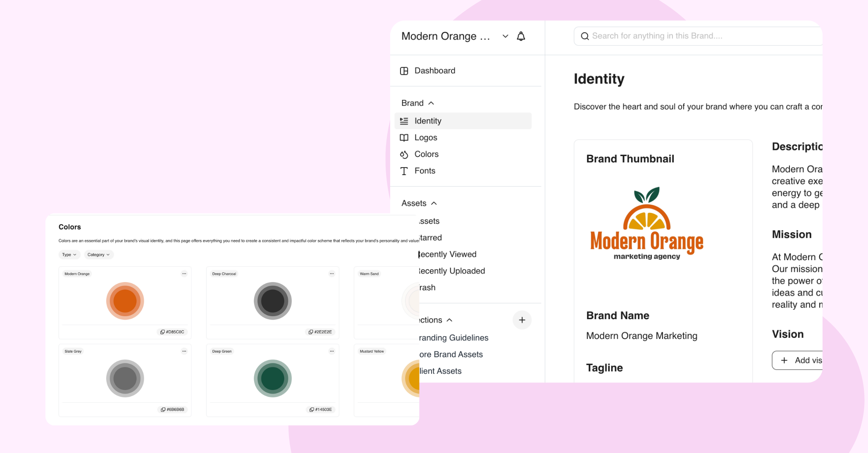Click the notification bell icon
868x453 pixels.
[521, 36]
